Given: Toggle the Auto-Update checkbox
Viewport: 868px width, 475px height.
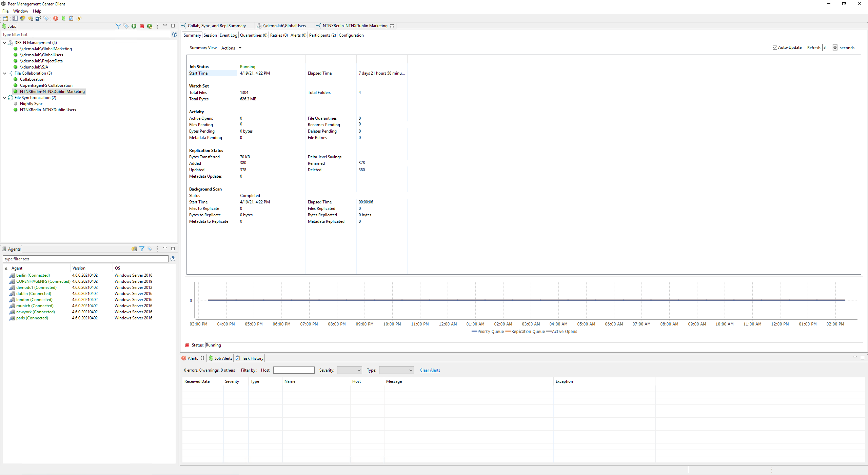Looking at the screenshot, I should [x=775, y=47].
